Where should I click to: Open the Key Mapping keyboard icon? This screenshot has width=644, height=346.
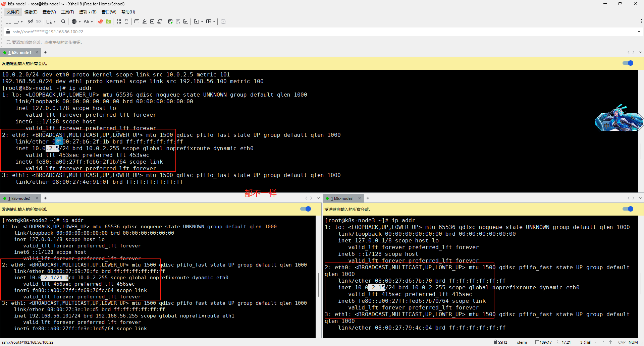137,21
